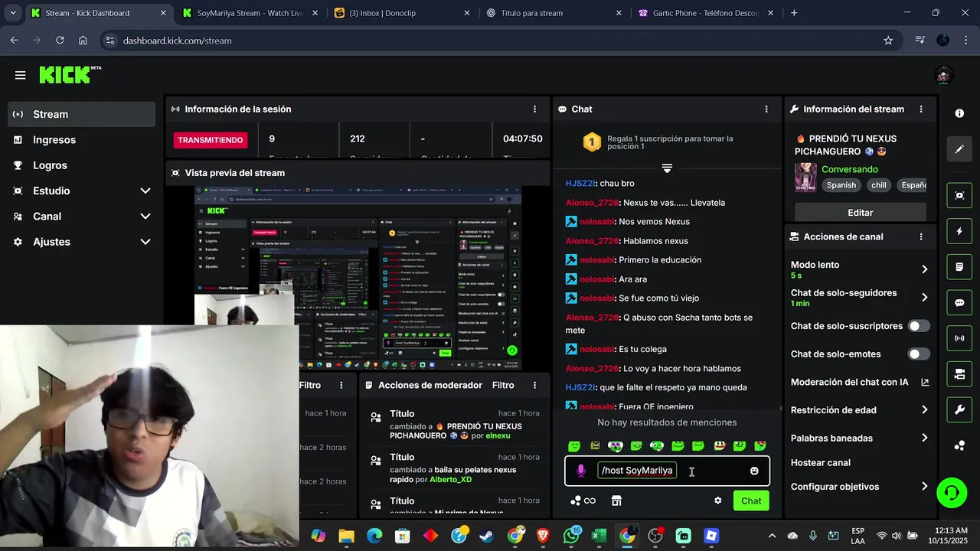
Task: Open Chat de solo-seguidores chevron
Action: pyautogui.click(x=924, y=298)
